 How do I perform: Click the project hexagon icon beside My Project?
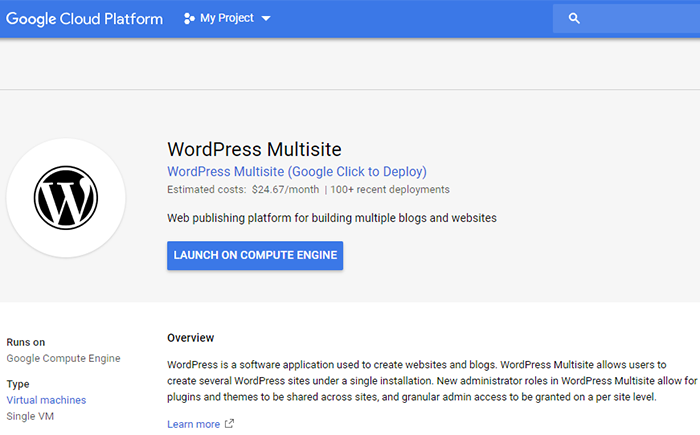[189, 18]
